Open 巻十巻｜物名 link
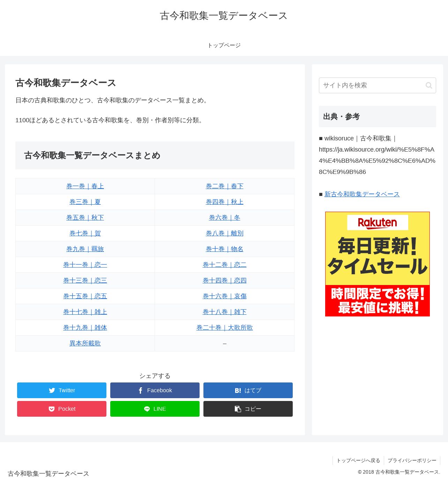This screenshot has width=448, height=482. 225,249
